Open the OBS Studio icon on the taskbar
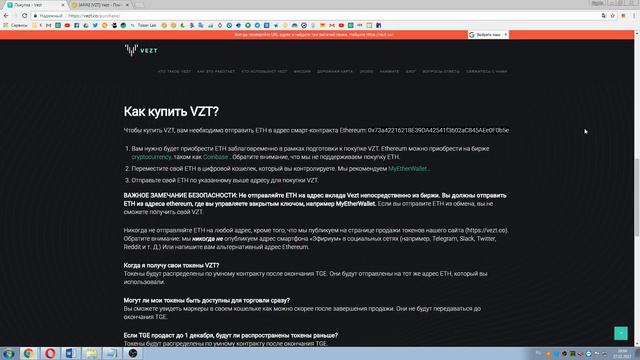Viewport: 640px width, 360px height. click(133, 353)
